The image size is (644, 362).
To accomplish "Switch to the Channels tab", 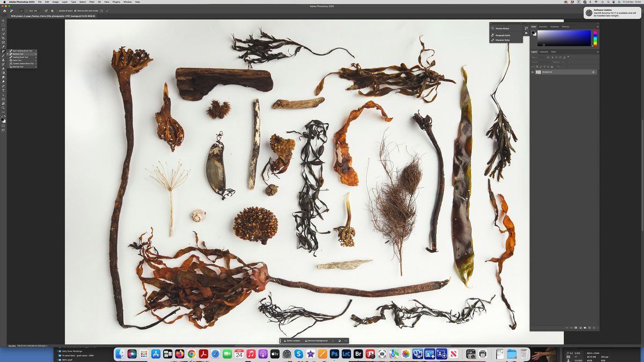I will point(544,52).
